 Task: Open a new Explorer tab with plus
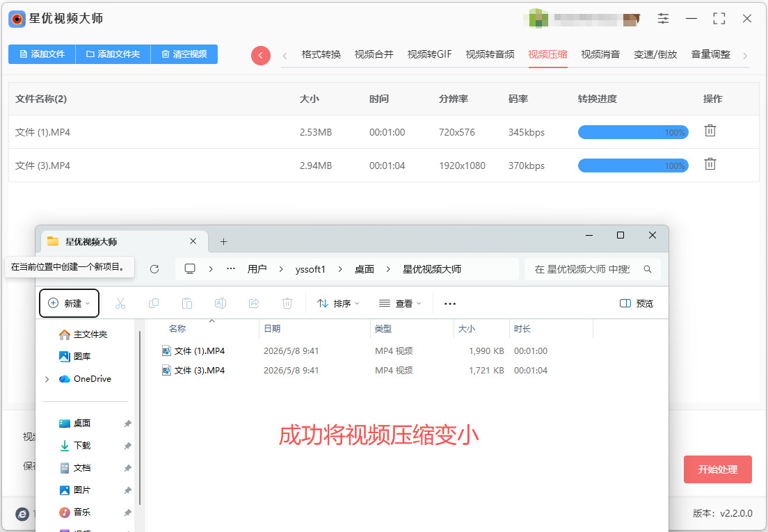(223, 242)
